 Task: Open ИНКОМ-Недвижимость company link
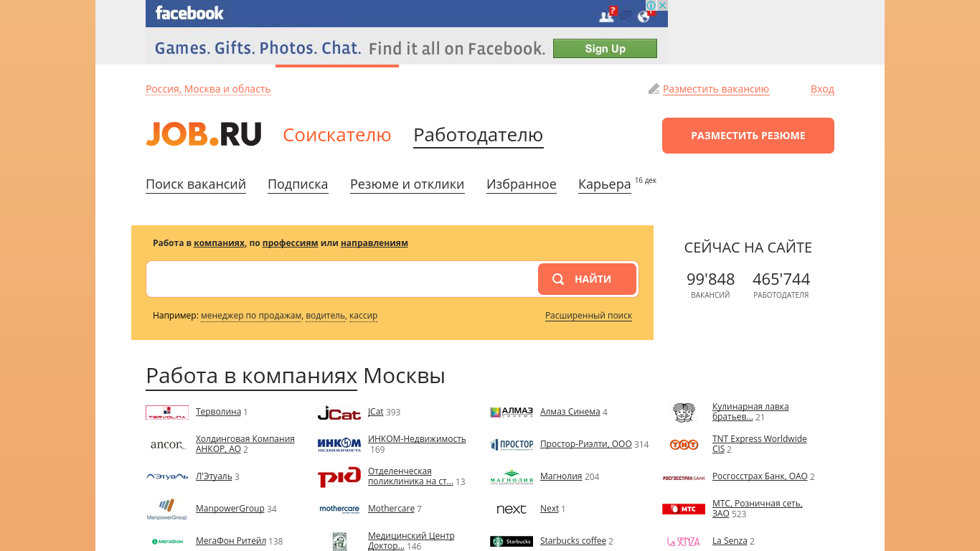pyautogui.click(x=417, y=439)
